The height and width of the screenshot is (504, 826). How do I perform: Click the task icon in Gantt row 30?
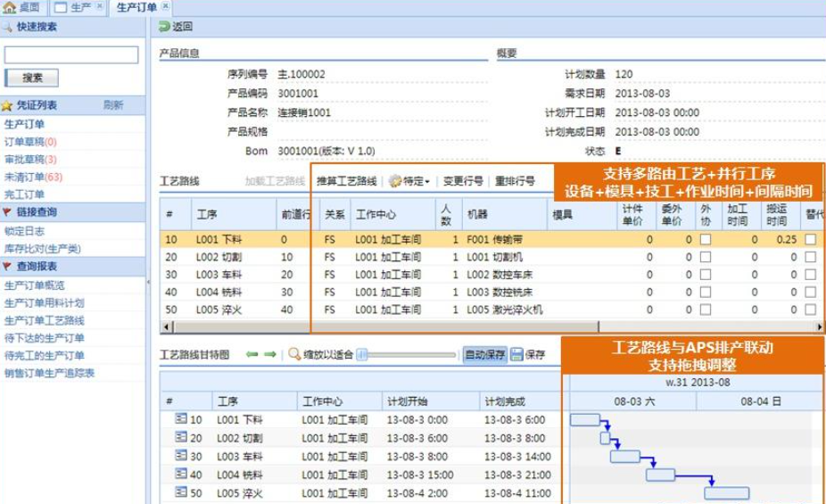pos(181,456)
